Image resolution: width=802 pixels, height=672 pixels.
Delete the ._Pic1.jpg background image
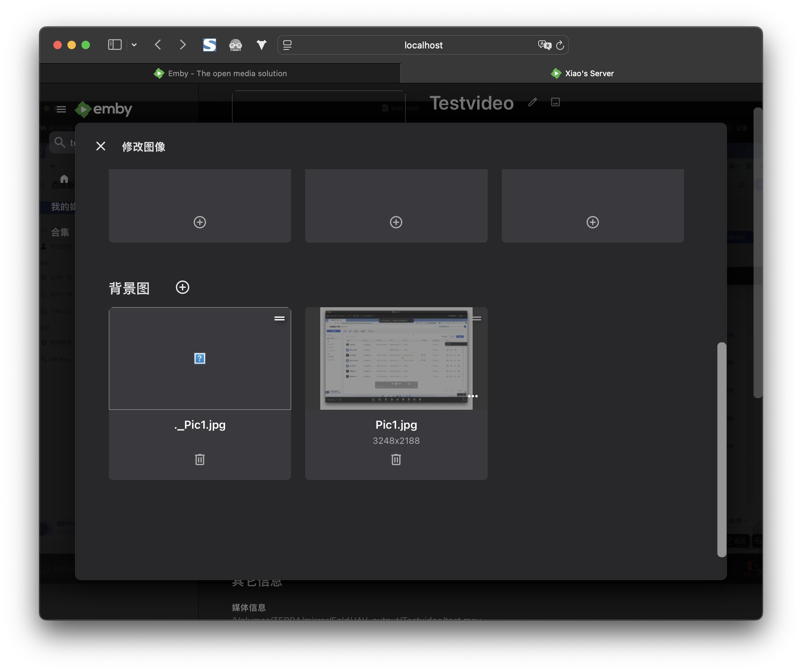point(200,459)
